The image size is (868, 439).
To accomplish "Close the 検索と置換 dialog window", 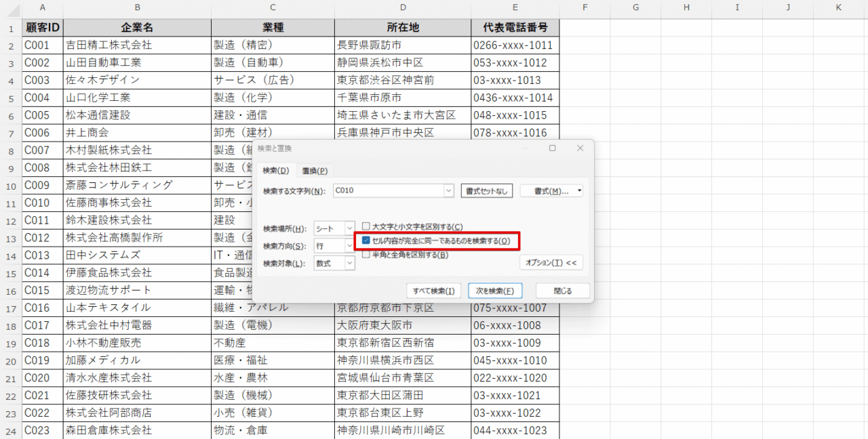I will click(x=579, y=148).
